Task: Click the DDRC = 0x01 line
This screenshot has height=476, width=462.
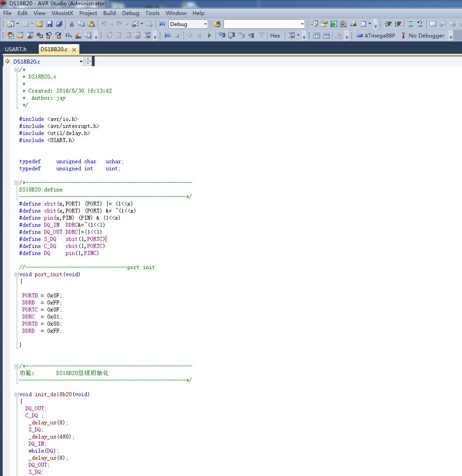Action: pyautogui.click(x=42, y=317)
